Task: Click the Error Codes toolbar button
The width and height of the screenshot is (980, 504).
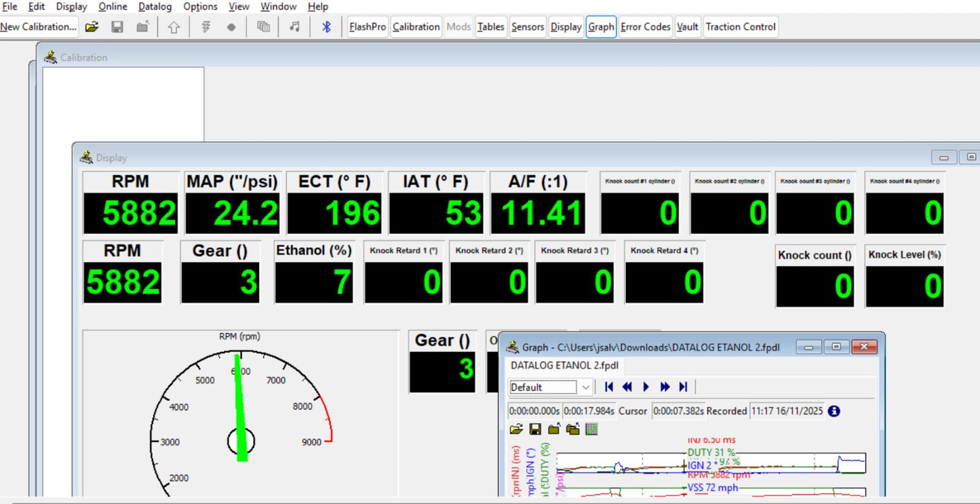Action: tap(645, 27)
